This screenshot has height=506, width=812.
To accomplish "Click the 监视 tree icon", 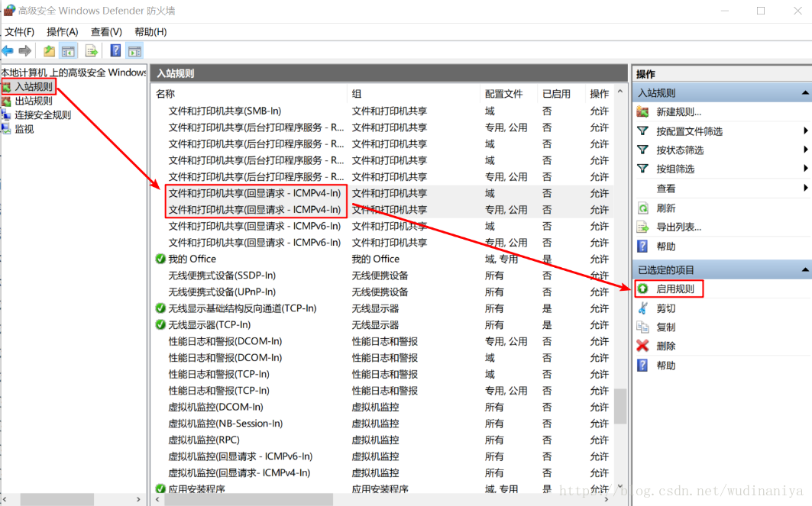I will coord(6,129).
